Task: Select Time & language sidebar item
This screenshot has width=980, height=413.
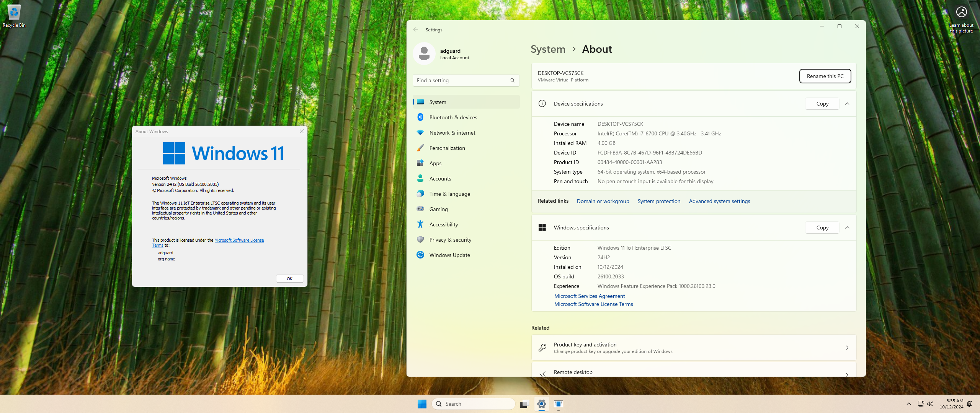Action: [x=449, y=194]
